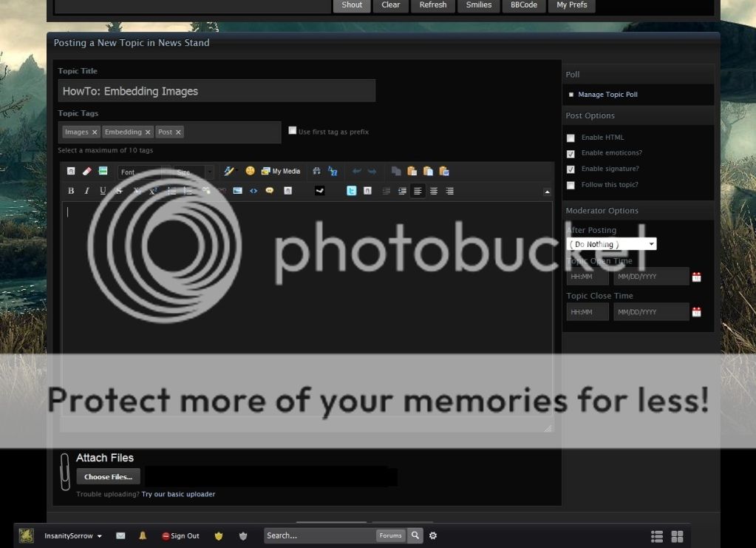The image size is (756, 548).
Task: Insert a code block with the brackets icon
Action: pos(253,191)
